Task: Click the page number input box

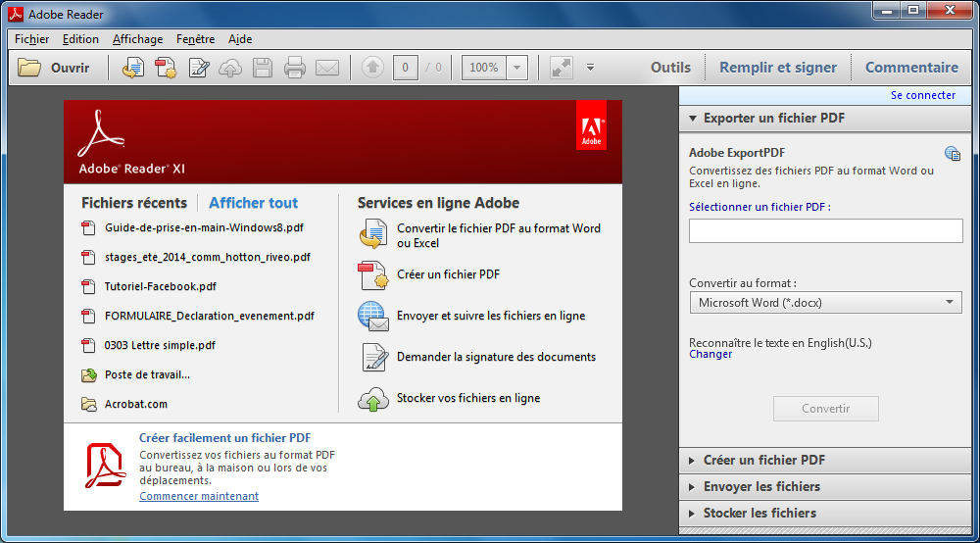Action: tap(405, 68)
